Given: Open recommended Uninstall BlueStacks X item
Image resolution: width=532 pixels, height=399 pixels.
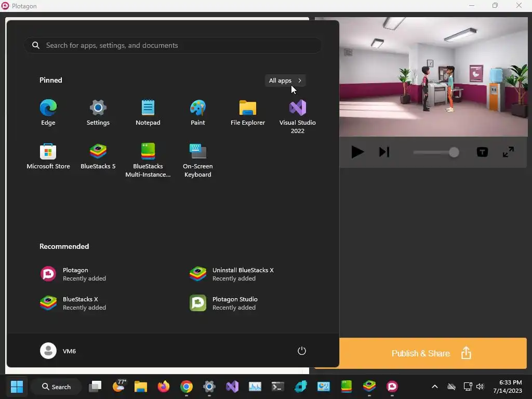Looking at the screenshot, I should 232,274.
